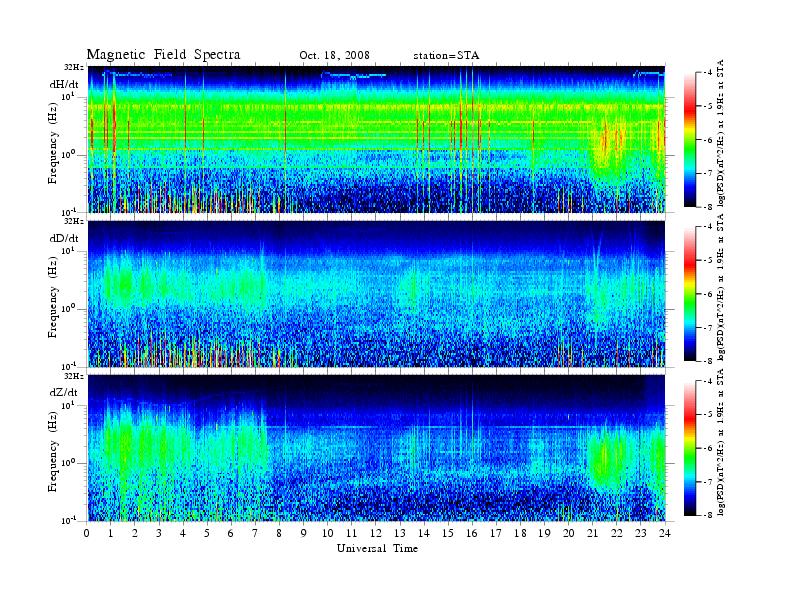Click the dH/dt spectrogram plot

click(377, 139)
